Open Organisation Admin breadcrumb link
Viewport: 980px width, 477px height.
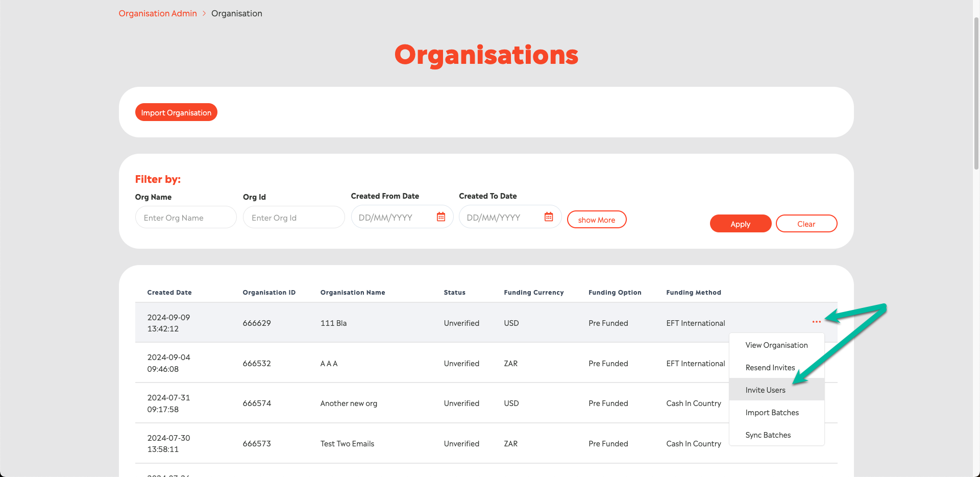[158, 13]
